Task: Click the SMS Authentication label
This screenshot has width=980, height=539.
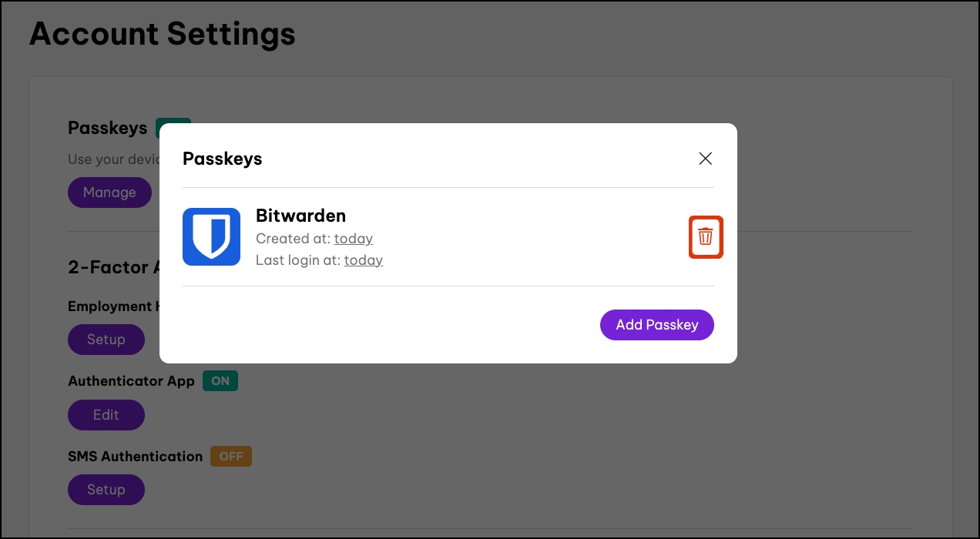Action: point(135,457)
